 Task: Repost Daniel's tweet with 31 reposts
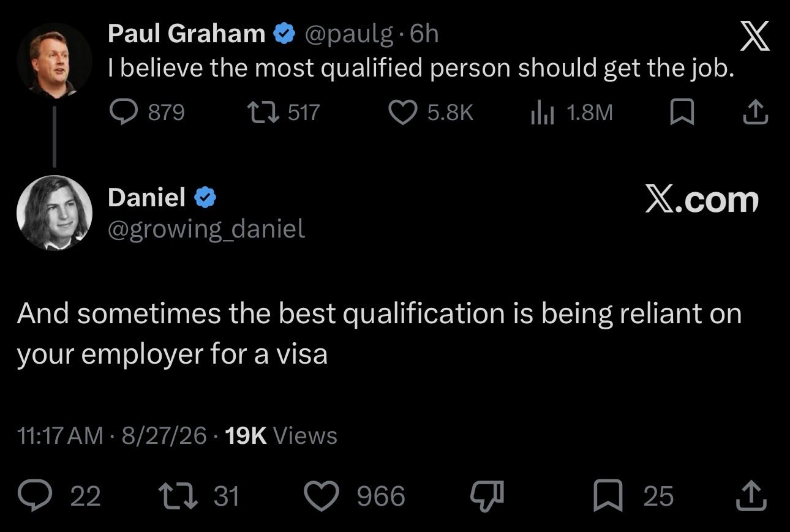pyautogui.click(x=198, y=496)
